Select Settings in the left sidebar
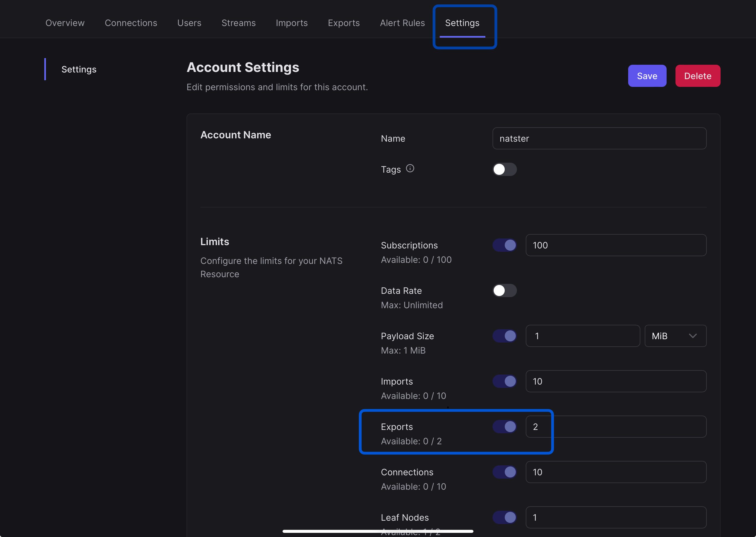Viewport: 756px width, 537px height. (x=79, y=69)
